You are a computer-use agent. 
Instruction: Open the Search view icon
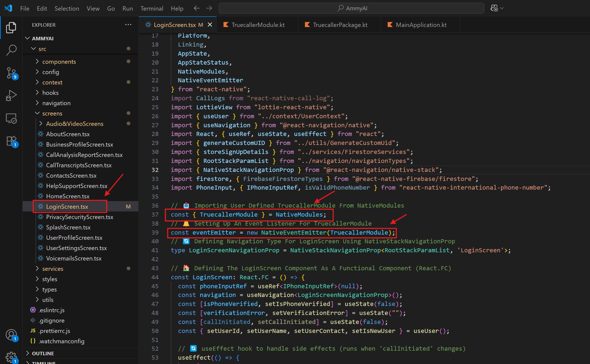tap(11, 50)
